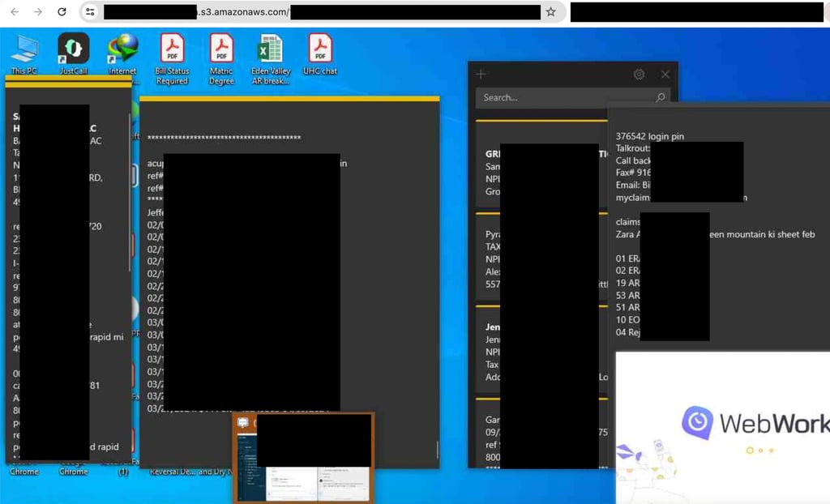This screenshot has width=830, height=504.
Task: Close the Sticky Notes list window
Action: pos(665,74)
